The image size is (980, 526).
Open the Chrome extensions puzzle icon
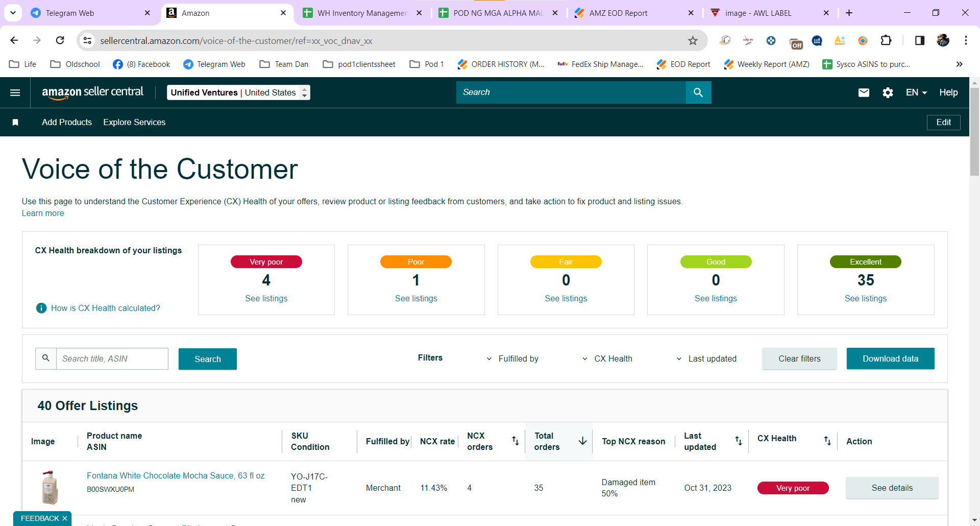coord(886,40)
